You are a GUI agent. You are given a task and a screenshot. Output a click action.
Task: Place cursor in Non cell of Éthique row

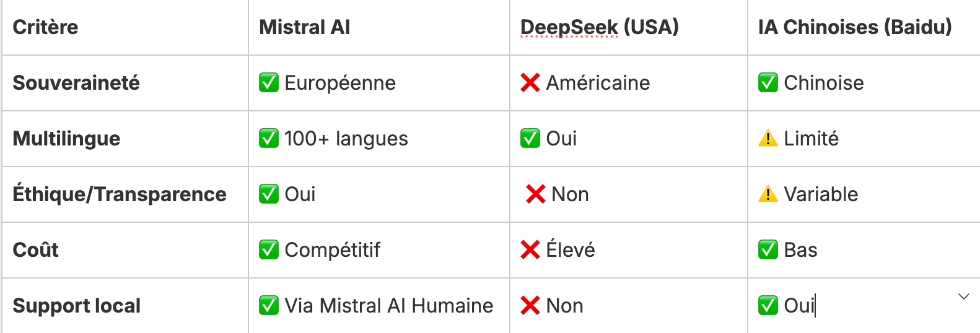(629, 194)
